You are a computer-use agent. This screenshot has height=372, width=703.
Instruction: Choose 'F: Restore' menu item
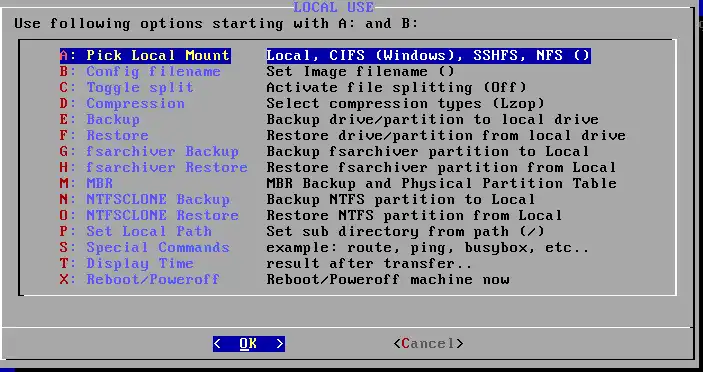(104, 135)
